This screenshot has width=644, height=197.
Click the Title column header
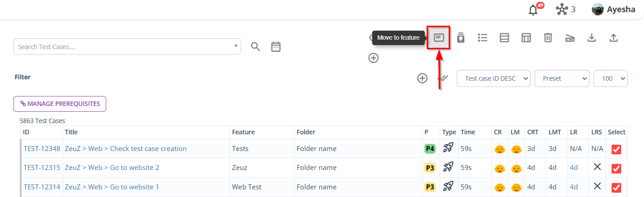[71, 132]
